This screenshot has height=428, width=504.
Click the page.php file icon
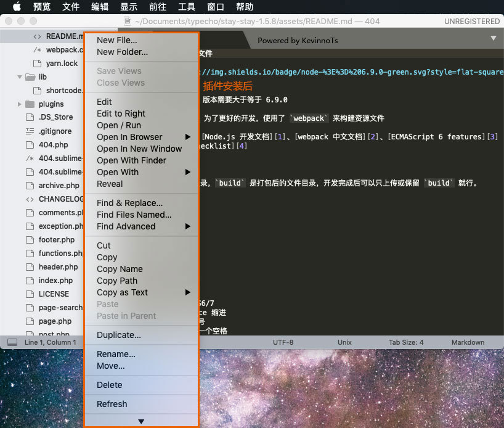(x=30, y=321)
